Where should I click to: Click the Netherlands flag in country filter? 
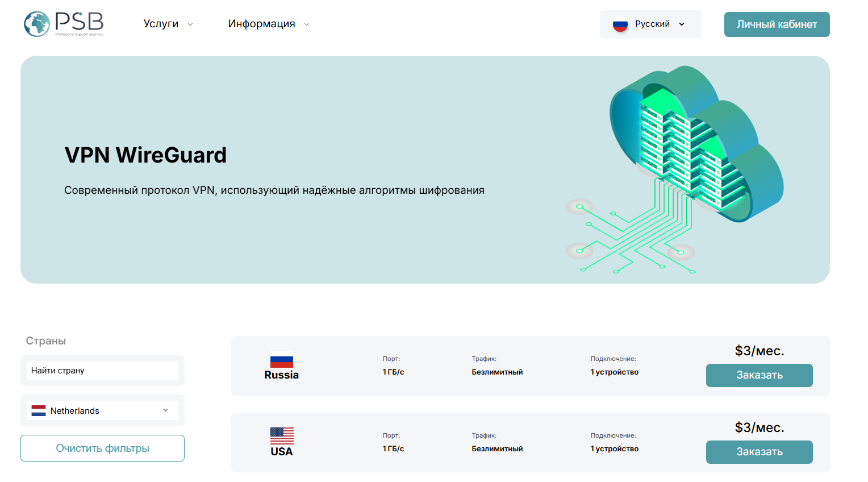[39, 410]
